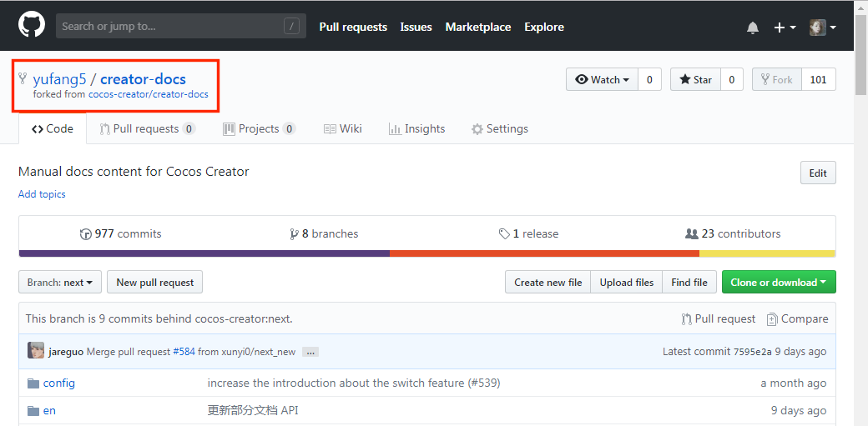Open the yufang5 user profile link

pyautogui.click(x=60, y=79)
